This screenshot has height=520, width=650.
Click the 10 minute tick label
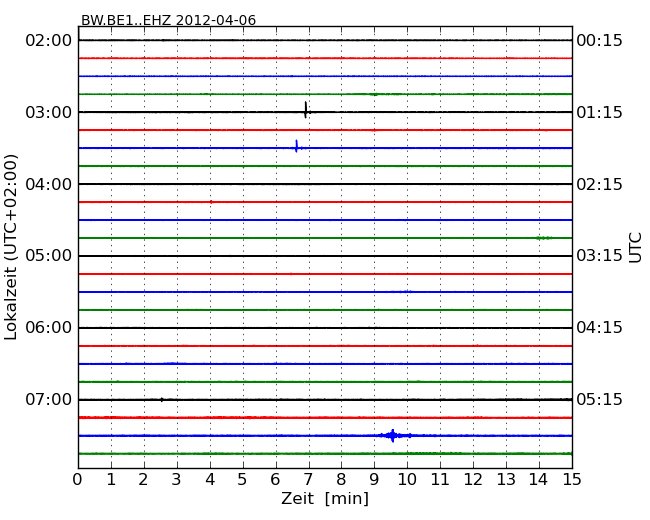coord(407,480)
